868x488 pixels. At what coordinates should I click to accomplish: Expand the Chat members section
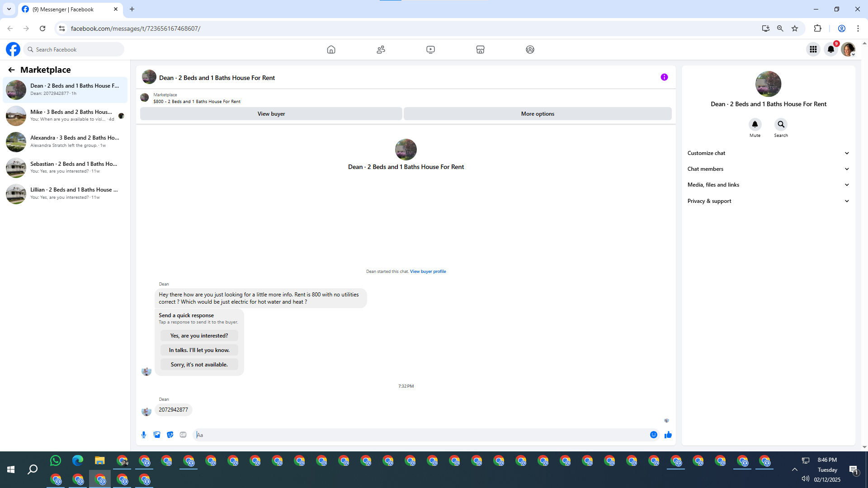click(x=768, y=169)
